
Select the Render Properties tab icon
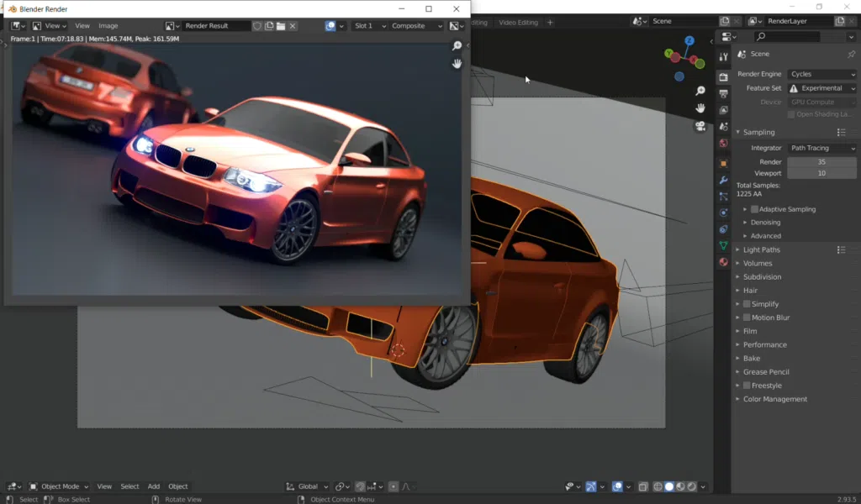click(x=723, y=76)
